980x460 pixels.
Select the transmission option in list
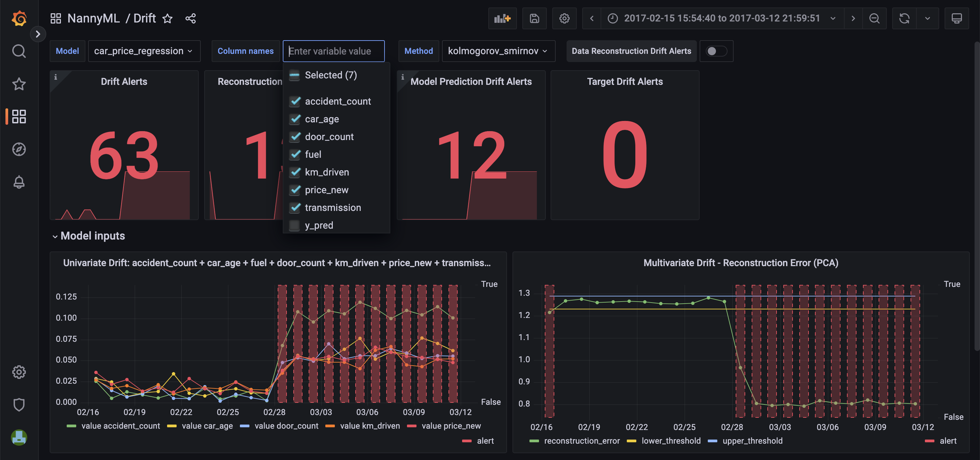tap(332, 208)
